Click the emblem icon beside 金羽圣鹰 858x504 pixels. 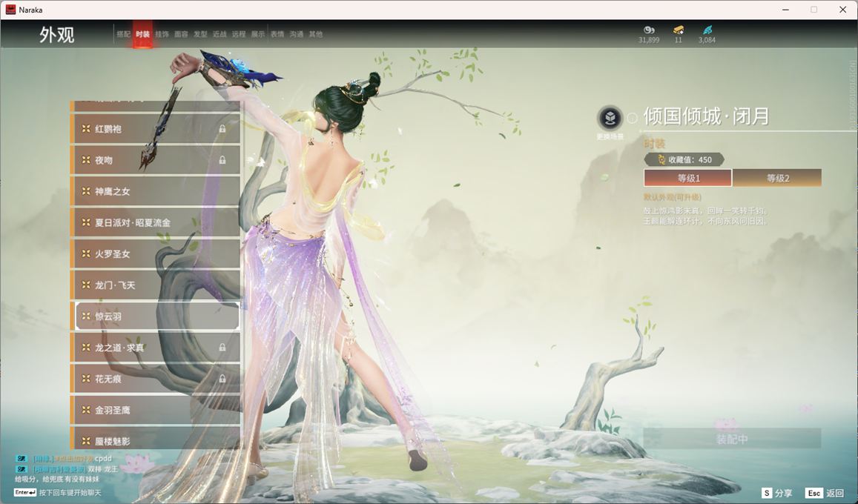click(x=86, y=409)
